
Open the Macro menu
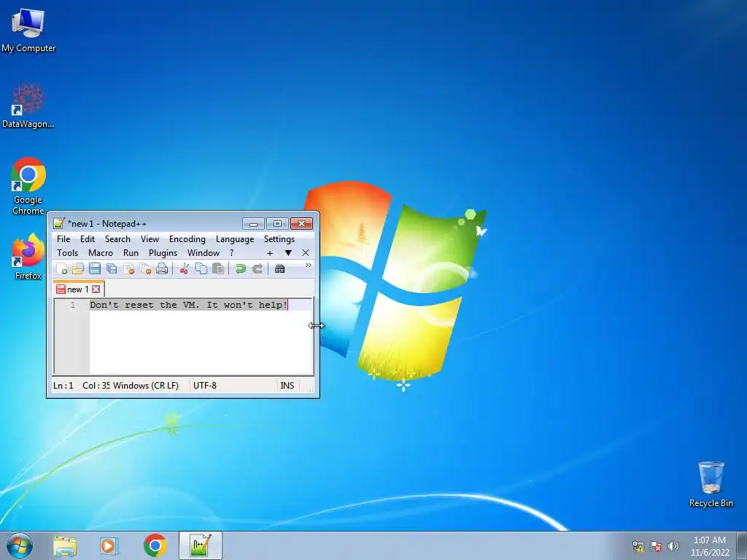(101, 253)
